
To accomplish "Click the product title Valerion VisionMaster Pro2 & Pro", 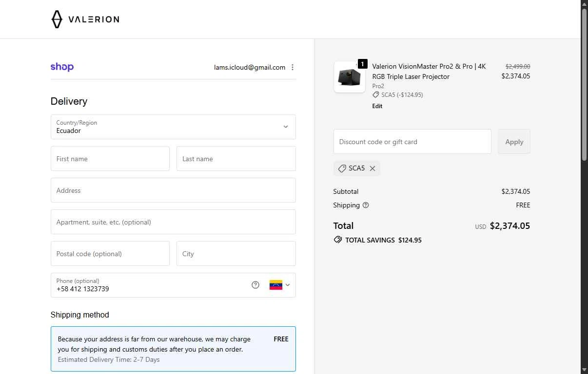I will click(x=429, y=71).
